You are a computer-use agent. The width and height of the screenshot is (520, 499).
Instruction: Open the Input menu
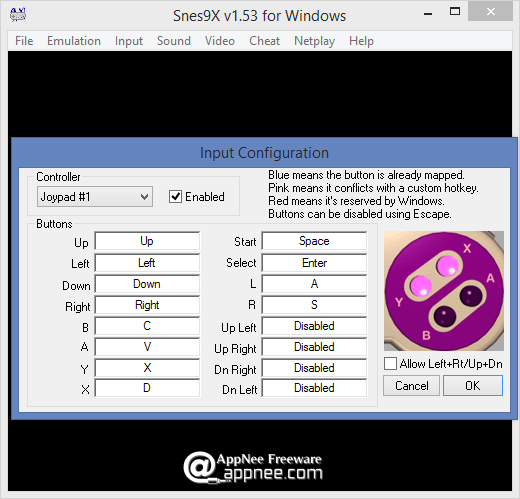[129, 41]
